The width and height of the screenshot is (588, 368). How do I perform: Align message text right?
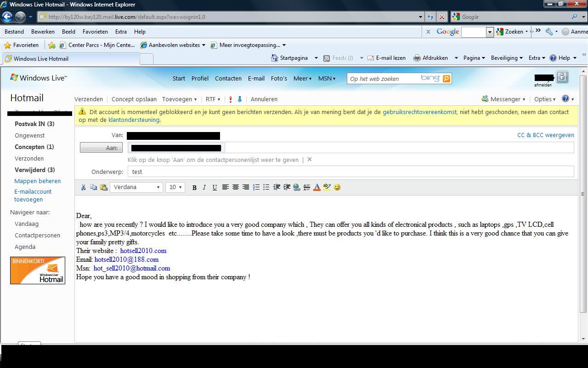pyautogui.click(x=246, y=187)
